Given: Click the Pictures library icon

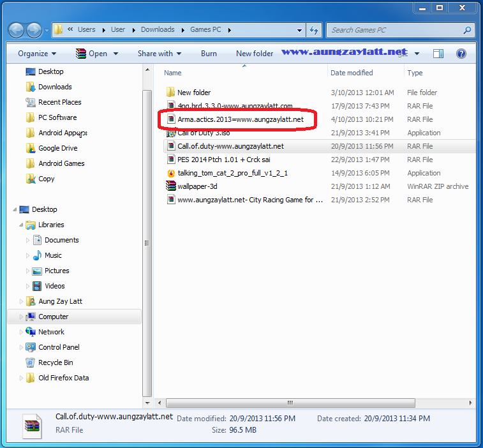Looking at the screenshot, I should (x=37, y=271).
